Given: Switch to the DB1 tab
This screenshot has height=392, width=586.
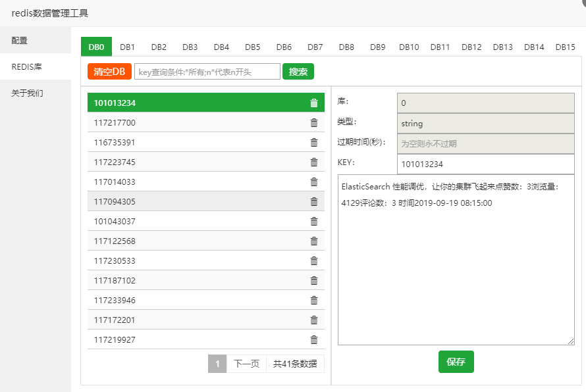Looking at the screenshot, I should tap(128, 47).
